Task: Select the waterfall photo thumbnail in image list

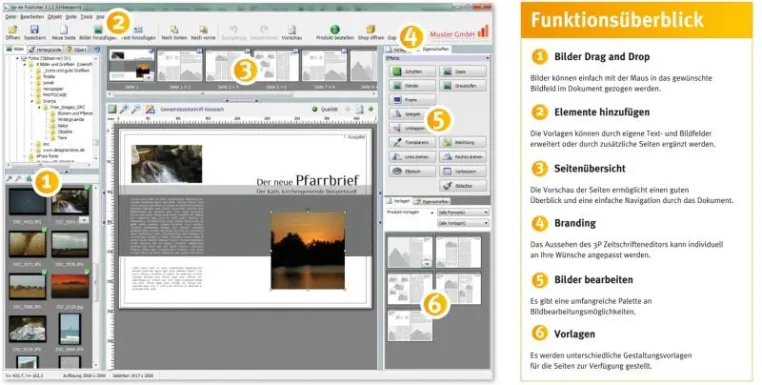Action: [x=70, y=202]
